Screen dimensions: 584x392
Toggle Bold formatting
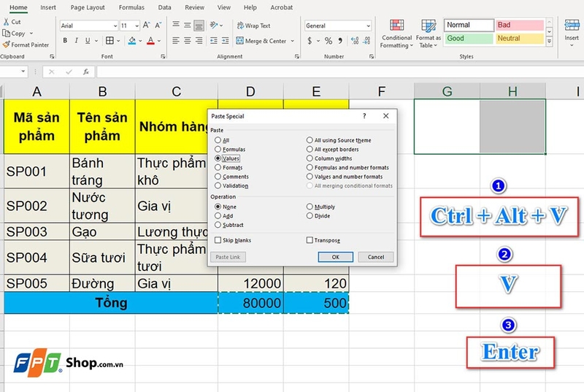coord(65,41)
